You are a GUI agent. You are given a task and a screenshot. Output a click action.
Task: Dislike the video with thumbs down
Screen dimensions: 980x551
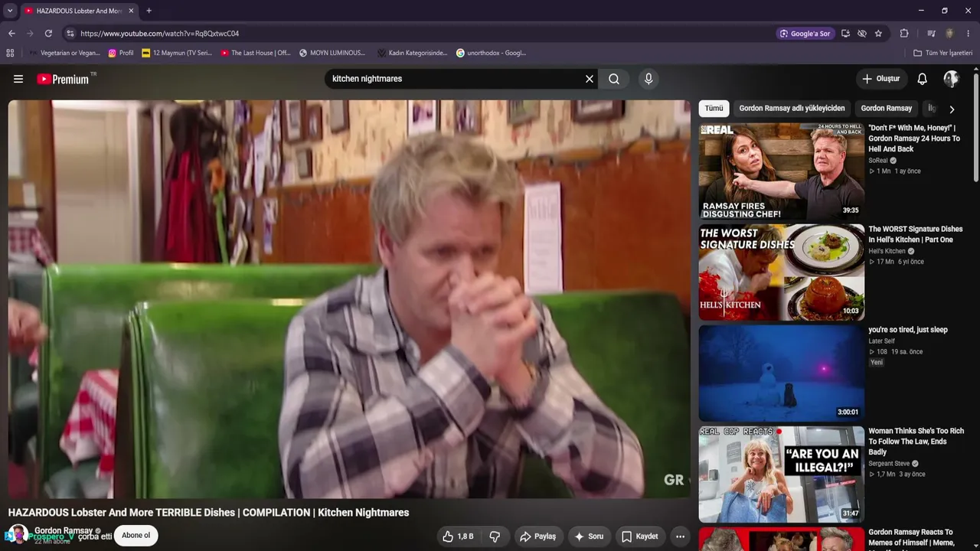(x=495, y=536)
